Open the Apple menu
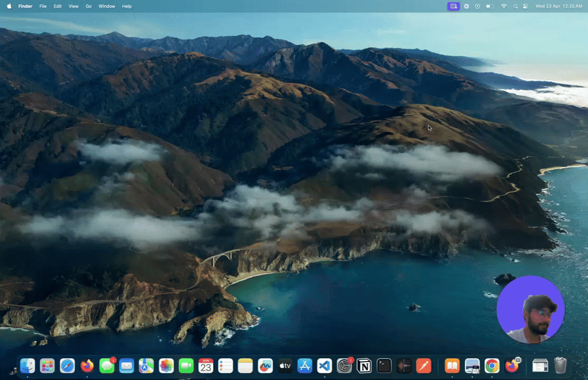Screen dimensions: 588x380 (x=9, y=6)
